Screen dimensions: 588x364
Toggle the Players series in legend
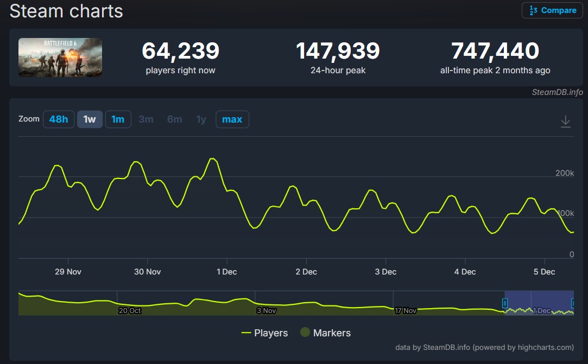pos(264,333)
